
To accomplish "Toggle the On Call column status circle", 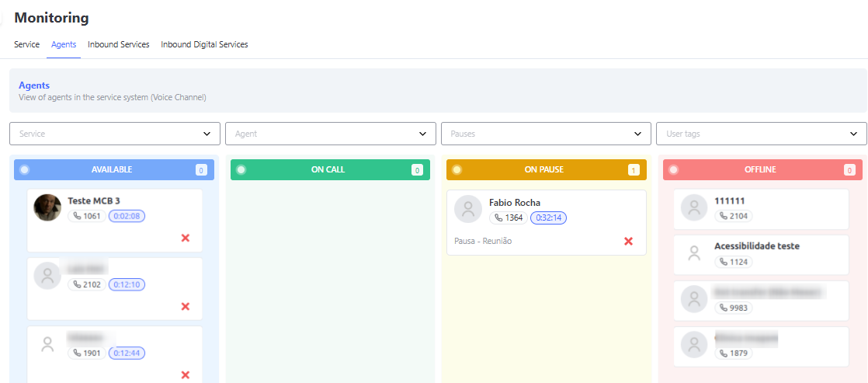I will [241, 169].
